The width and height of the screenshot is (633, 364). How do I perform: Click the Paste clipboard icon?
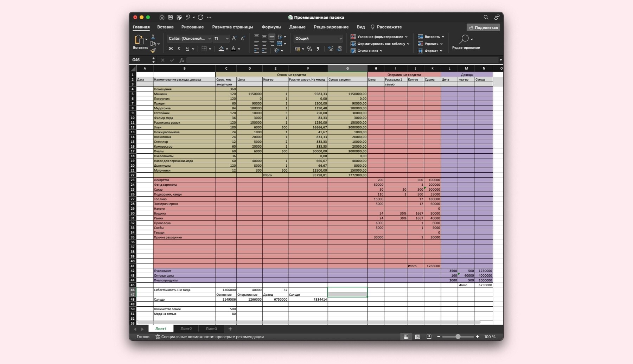139,40
